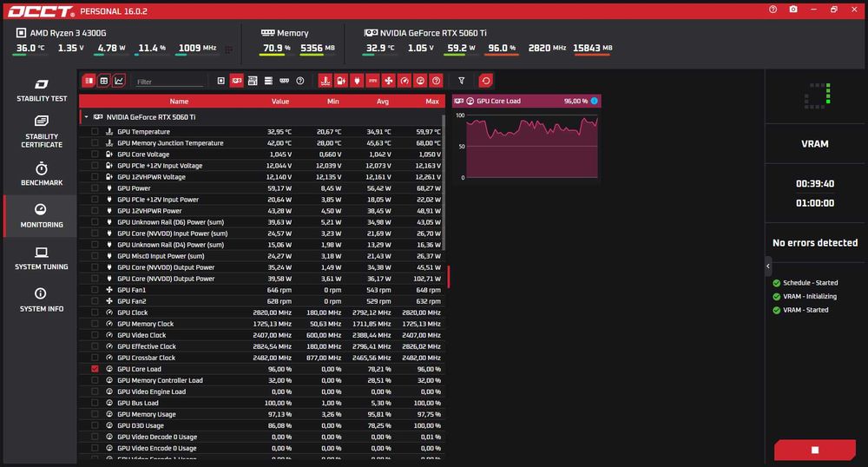
Task: Click the 'No errors detected' status text
Action: pyautogui.click(x=815, y=242)
